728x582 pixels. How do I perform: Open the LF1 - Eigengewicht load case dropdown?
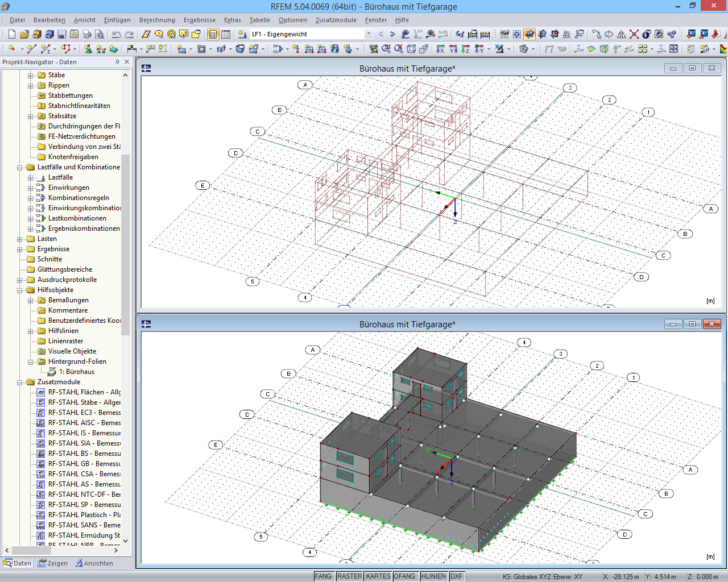point(369,34)
